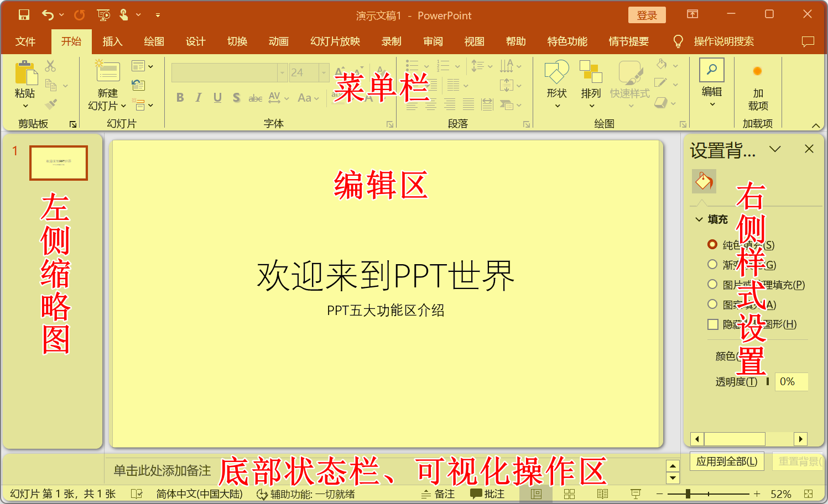828x504 pixels.
Task: Switch to the 幻灯片放映 (Slide Show) tab
Action: (335, 41)
